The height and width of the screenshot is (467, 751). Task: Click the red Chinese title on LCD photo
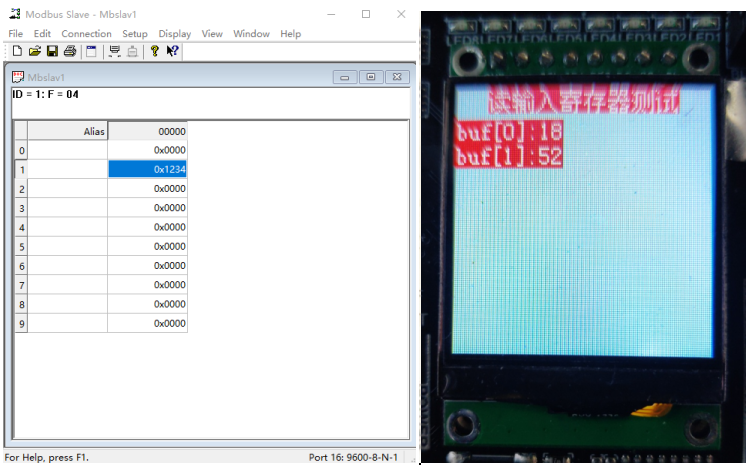click(x=584, y=100)
